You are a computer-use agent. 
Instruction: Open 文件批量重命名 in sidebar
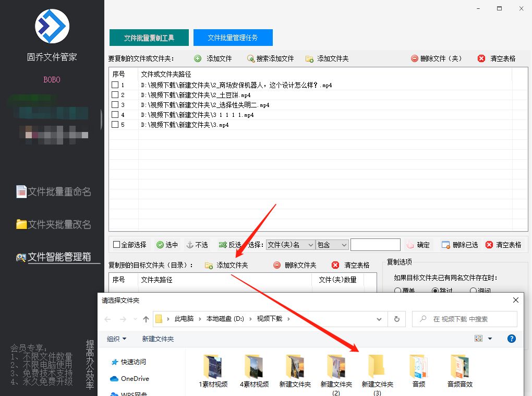pos(54,191)
